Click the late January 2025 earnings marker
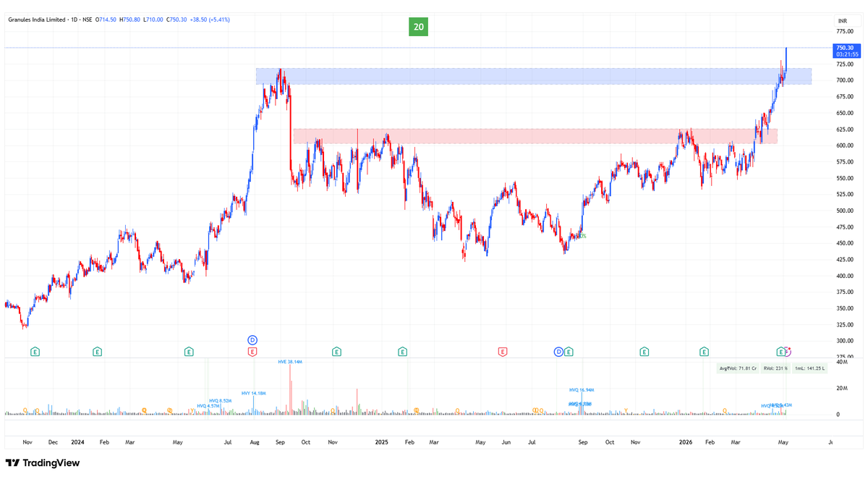Viewport: 868px width, 477px height. 402,352
